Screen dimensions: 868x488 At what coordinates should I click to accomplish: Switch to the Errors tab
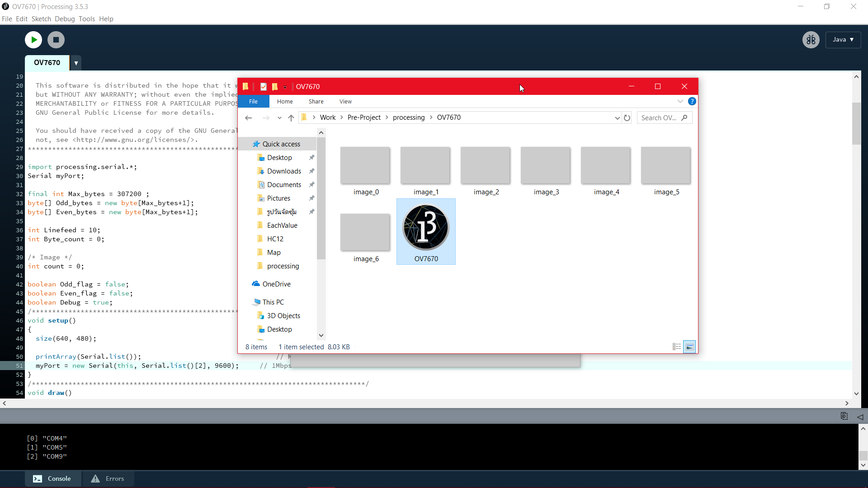(108, 479)
